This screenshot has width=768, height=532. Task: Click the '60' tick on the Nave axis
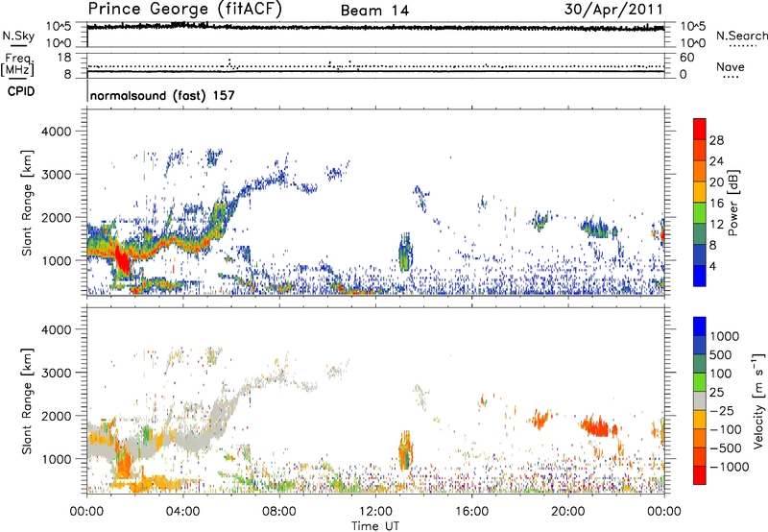(x=687, y=58)
